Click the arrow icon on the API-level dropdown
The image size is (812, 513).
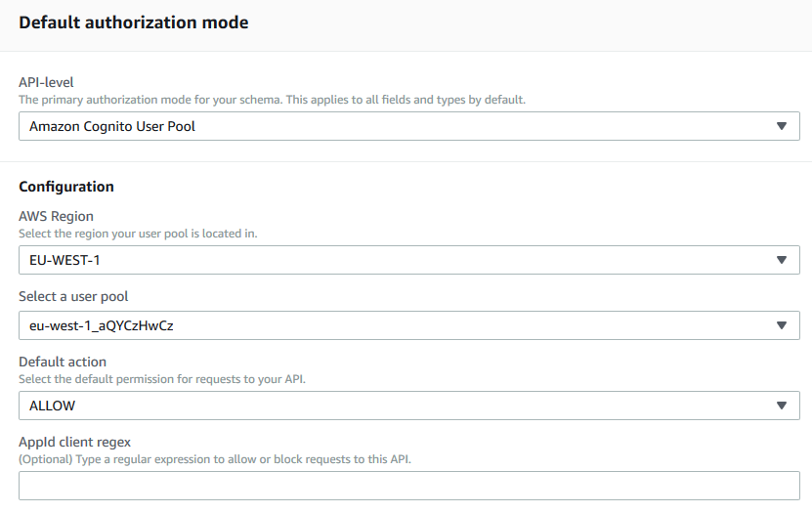coord(781,126)
